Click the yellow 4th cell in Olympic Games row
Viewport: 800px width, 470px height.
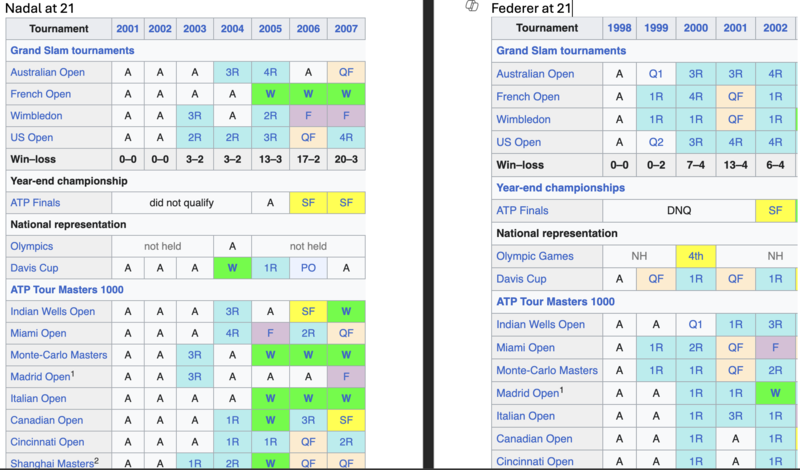[x=696, y=256]
